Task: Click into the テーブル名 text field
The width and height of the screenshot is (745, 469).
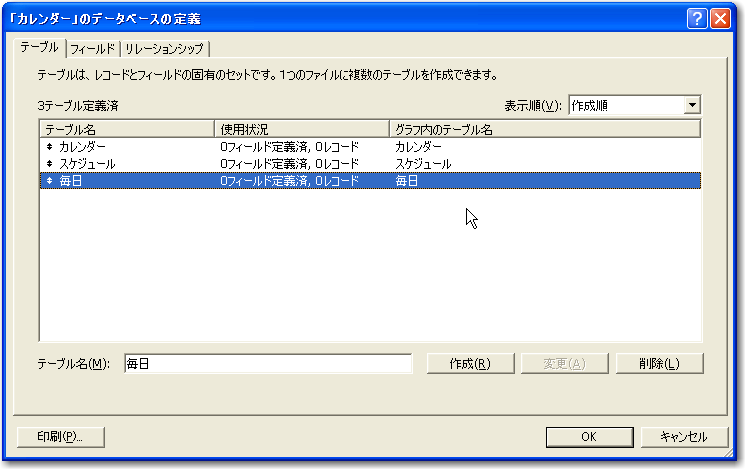Action: tap(267, 363)
